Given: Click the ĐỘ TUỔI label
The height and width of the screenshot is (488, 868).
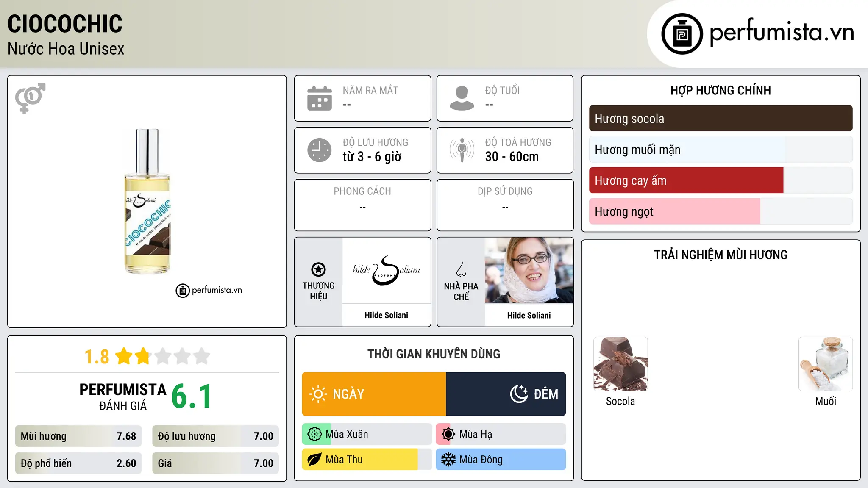Looking at the screenshot, I should pyautogui.click(x=502, y=90).
